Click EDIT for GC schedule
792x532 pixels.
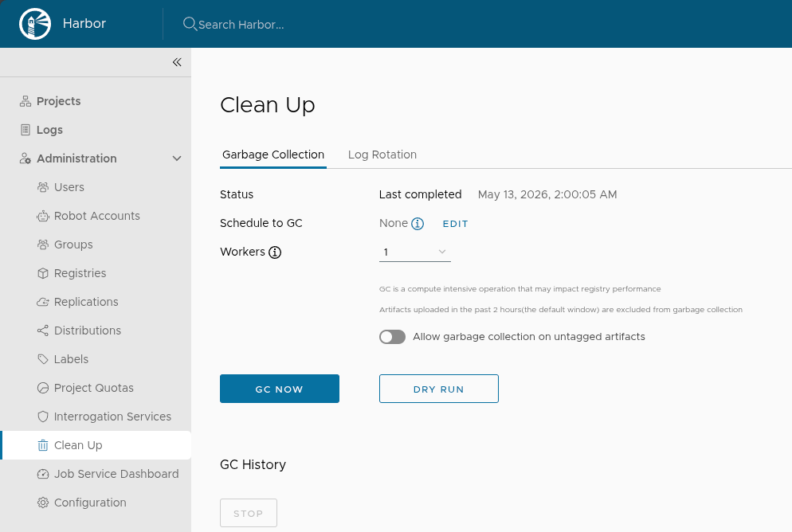(x=455, y=224)
